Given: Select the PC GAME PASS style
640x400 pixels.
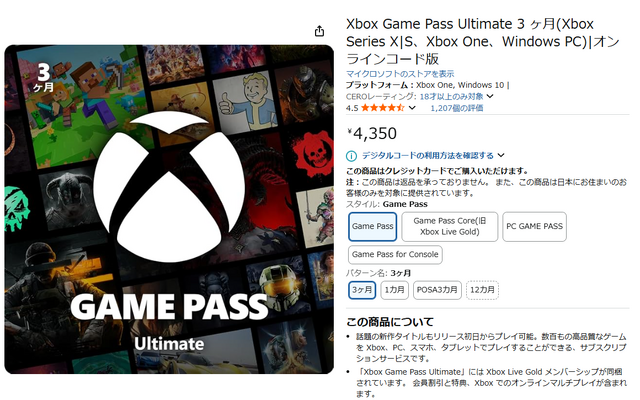Looking at the screenshot, I should (x=534, y=227).
